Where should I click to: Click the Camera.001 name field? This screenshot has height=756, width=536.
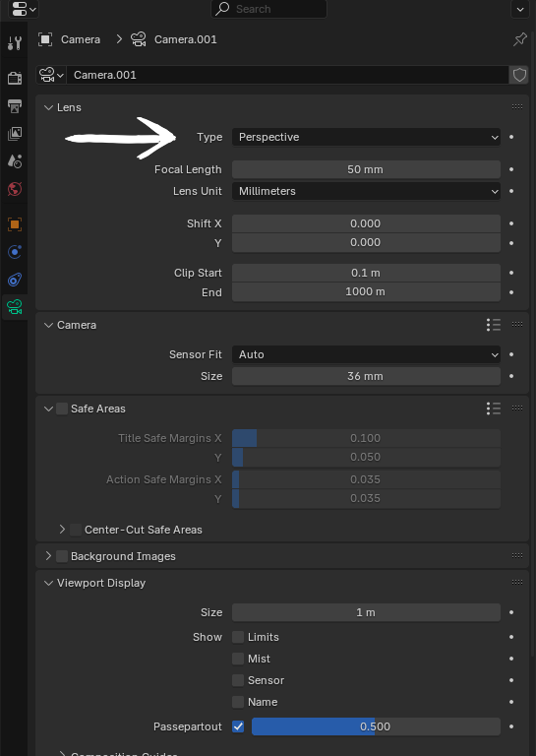point(287,75)
